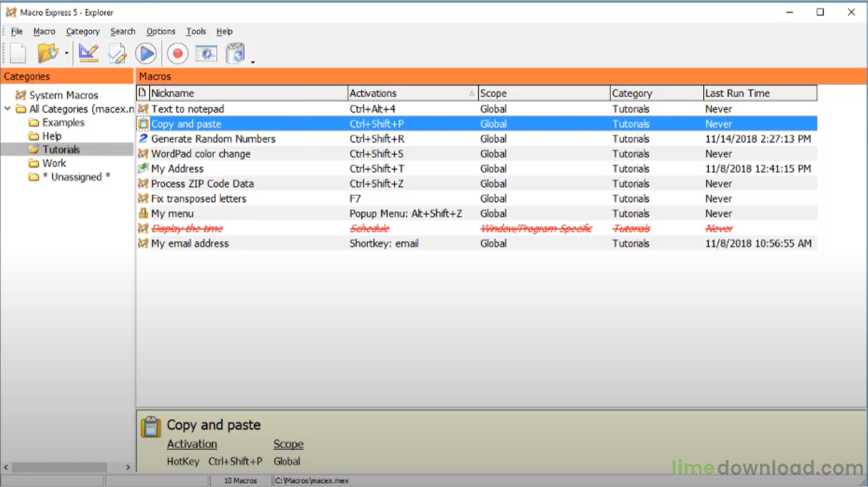Open the Tools menu
The image size is (868, 487).
tap(196, 31)
